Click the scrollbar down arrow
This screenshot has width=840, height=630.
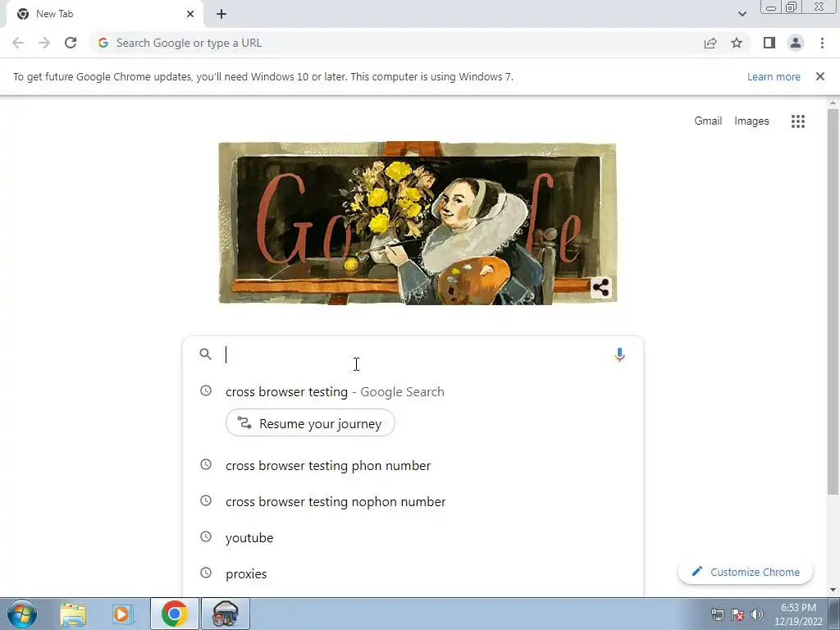coord(833,591)
